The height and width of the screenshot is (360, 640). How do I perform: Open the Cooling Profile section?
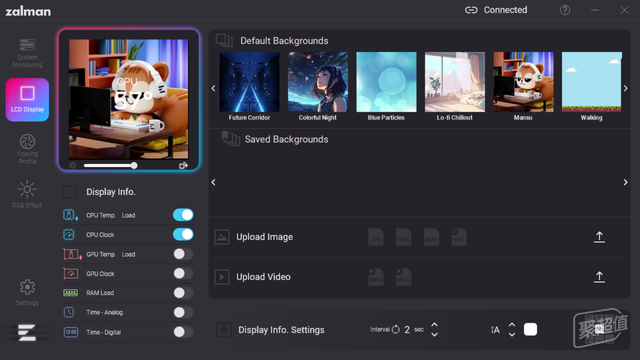coord(27,149)
